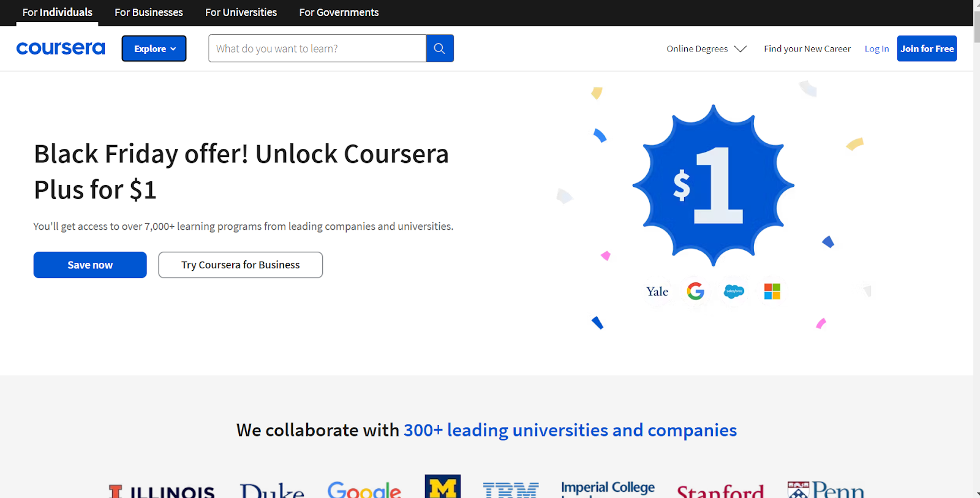Switch to the For Governments tab
The width and height of the screenshot is (980, 498).
[x=339, y=12]
